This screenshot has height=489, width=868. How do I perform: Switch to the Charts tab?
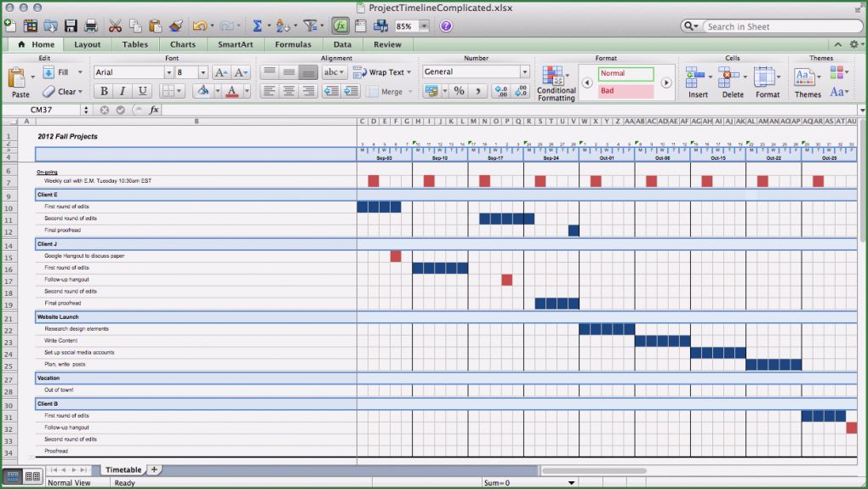183,45
